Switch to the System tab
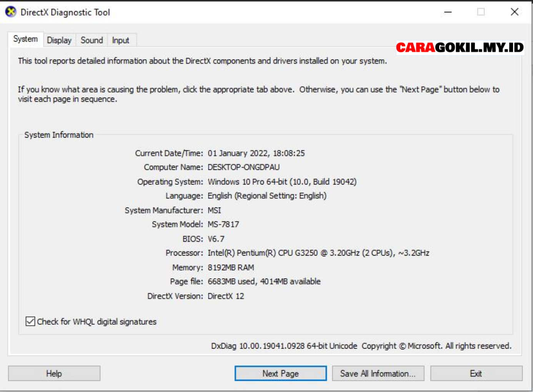Viewport: 533px width, 392px height. [25, 39]
